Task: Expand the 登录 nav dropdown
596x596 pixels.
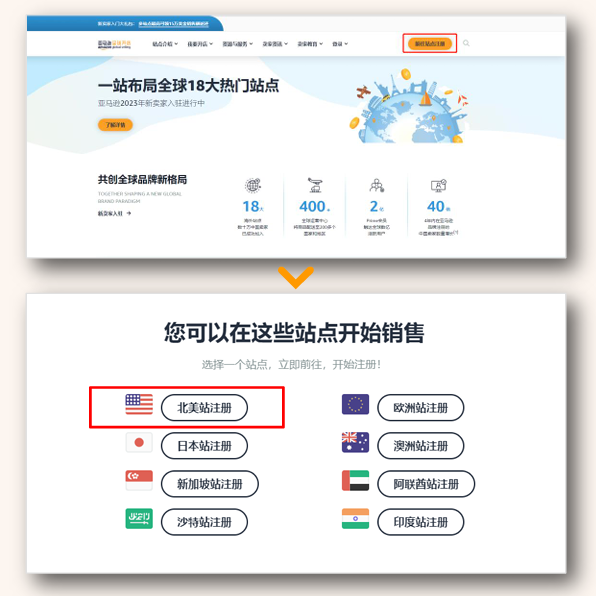Action: pos(340,44)
